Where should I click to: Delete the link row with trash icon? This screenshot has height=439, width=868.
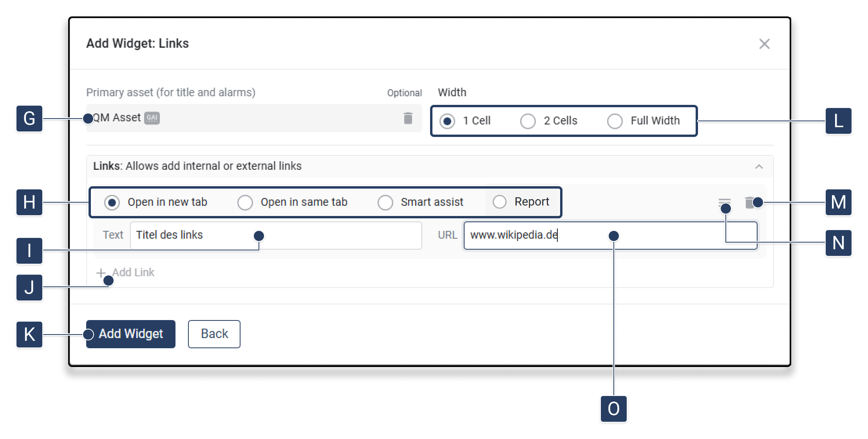tap(749, 202)
